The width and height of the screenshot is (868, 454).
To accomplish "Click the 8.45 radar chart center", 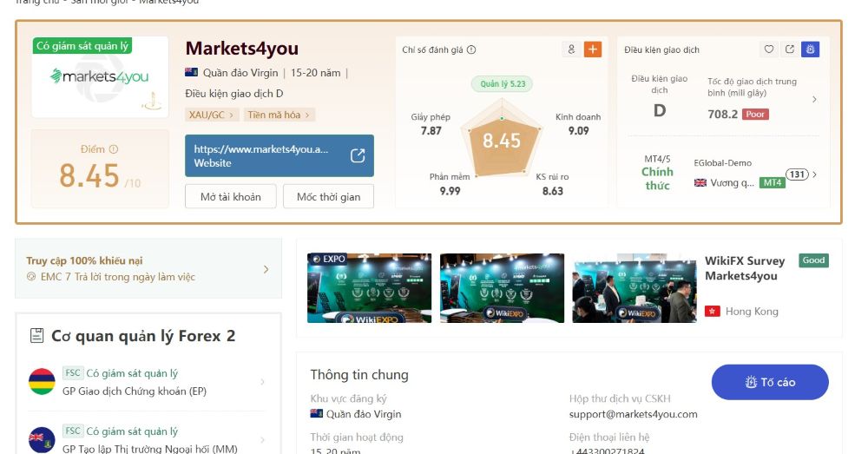I will pos(502,141).
